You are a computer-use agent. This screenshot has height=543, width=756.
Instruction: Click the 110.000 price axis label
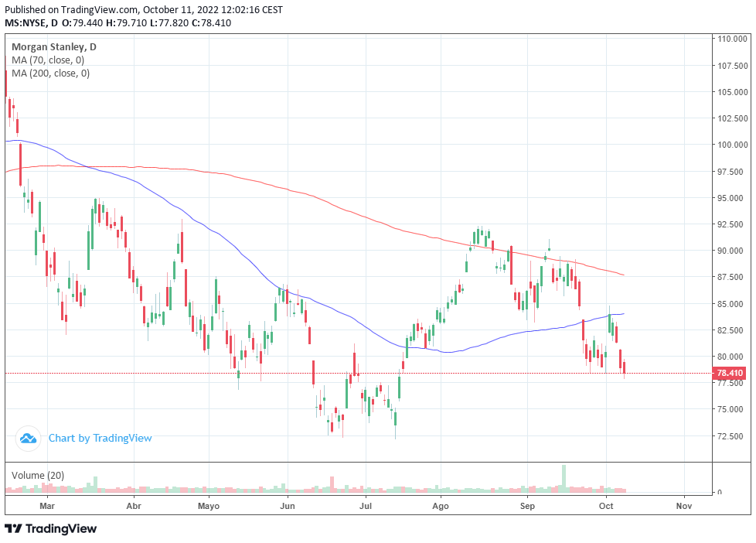pyautogui.click(x=732, y=39)
